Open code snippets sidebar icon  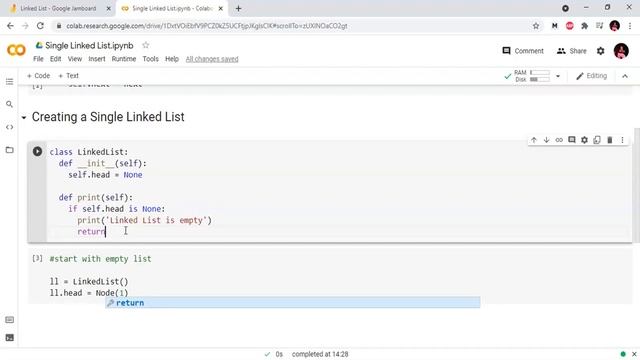pos(9,127)
